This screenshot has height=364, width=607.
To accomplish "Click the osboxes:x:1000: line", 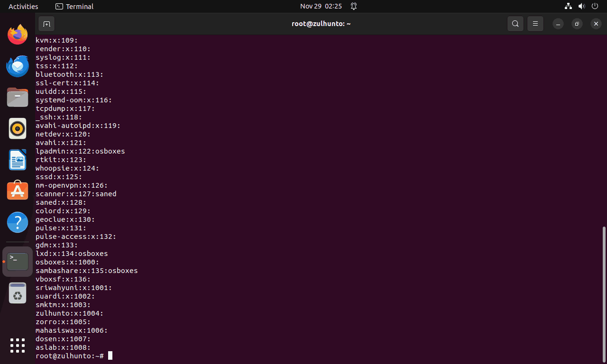I will coord(67,262).
